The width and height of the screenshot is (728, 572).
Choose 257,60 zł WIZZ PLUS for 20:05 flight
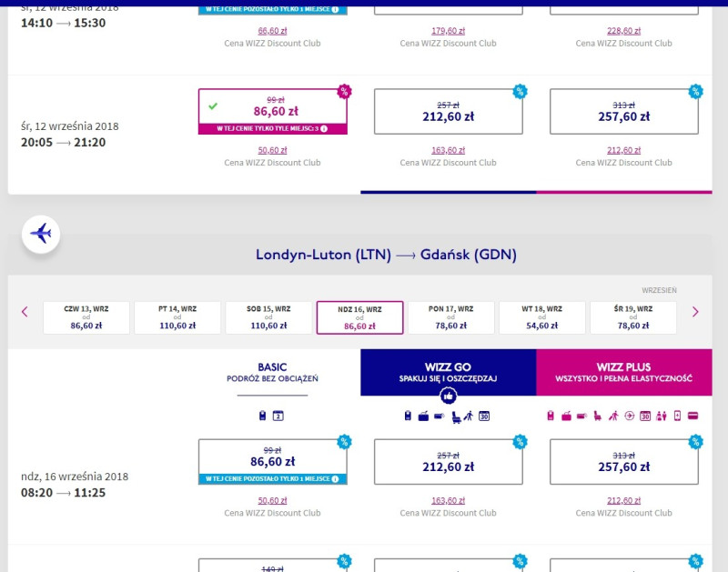pos(624,111)
